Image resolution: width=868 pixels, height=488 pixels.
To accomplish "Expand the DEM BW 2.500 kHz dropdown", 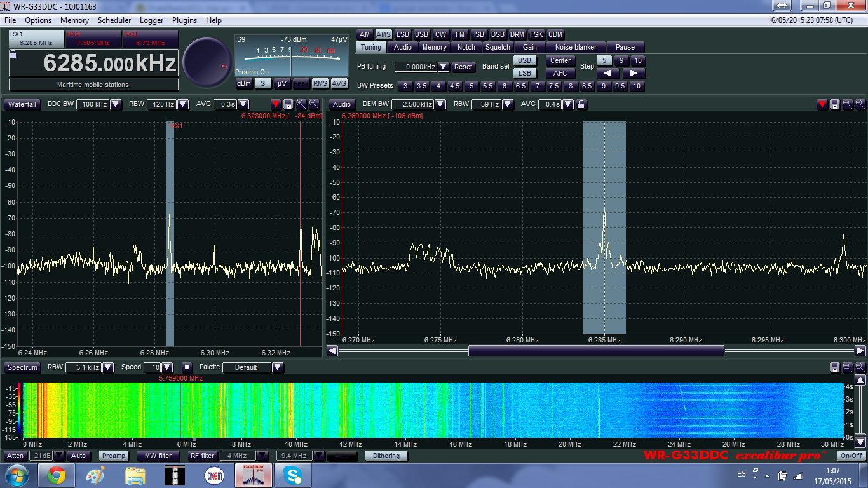I will tap(440, 104).
